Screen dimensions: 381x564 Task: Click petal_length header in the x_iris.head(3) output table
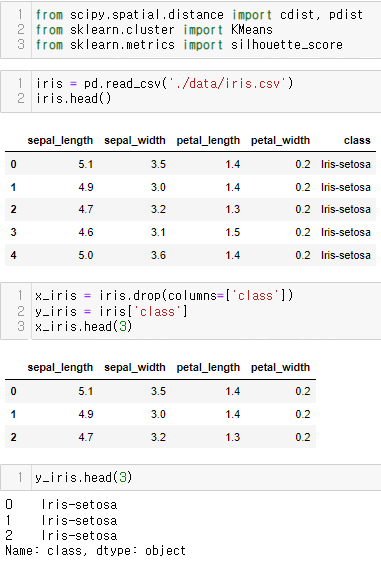(208, 367)
